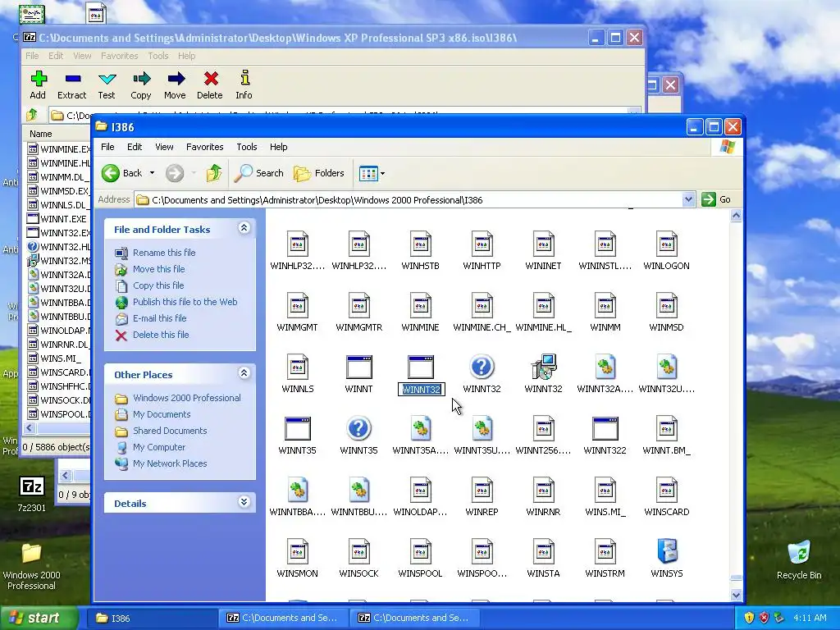The height and width of the screenshot is (630, 840).
Task: Click the Go button beside address bar
Action: pos(716,199)
